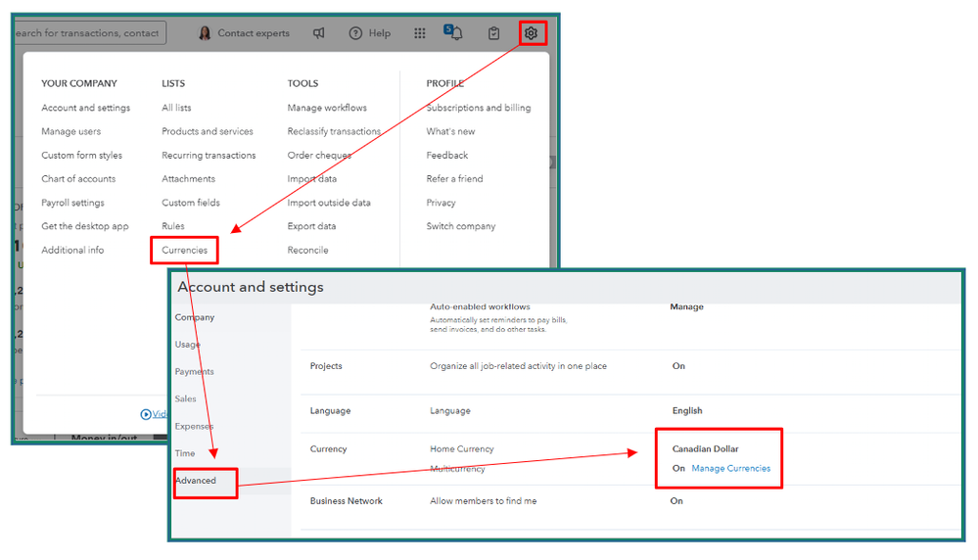Select Order cheques

319,156
